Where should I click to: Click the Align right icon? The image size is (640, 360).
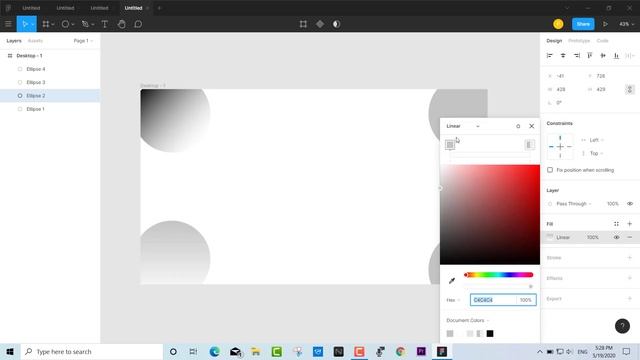[x=576, y=56]
